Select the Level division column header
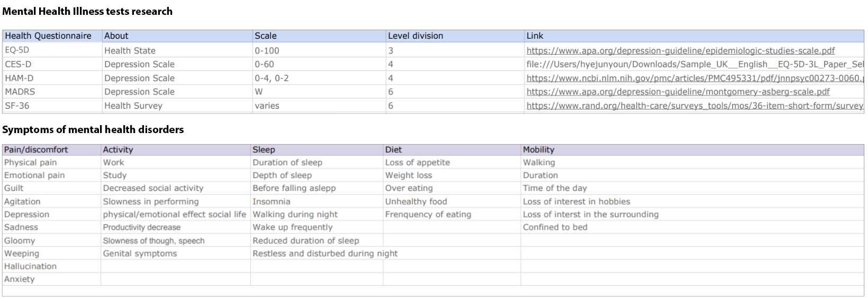 tap(415, 36)
